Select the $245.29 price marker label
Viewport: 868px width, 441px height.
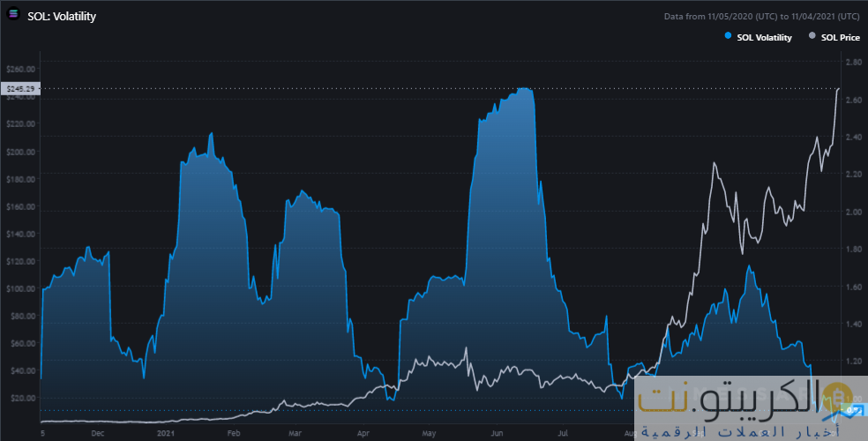[x=19, y=88]
